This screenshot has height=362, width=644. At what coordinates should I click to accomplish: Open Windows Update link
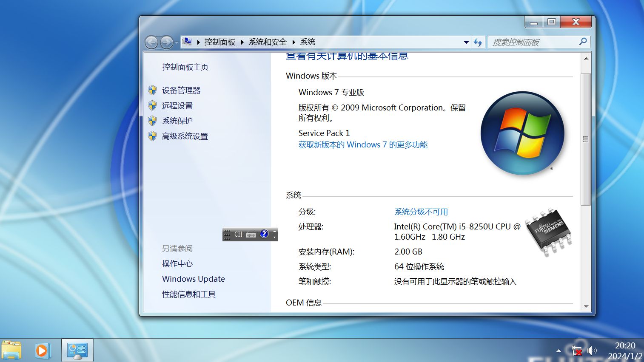click(x=194, y=279)
